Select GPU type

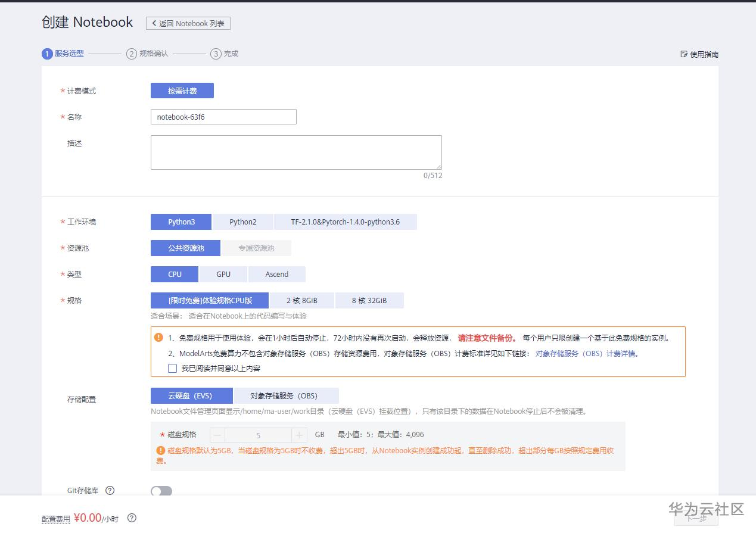223,274
